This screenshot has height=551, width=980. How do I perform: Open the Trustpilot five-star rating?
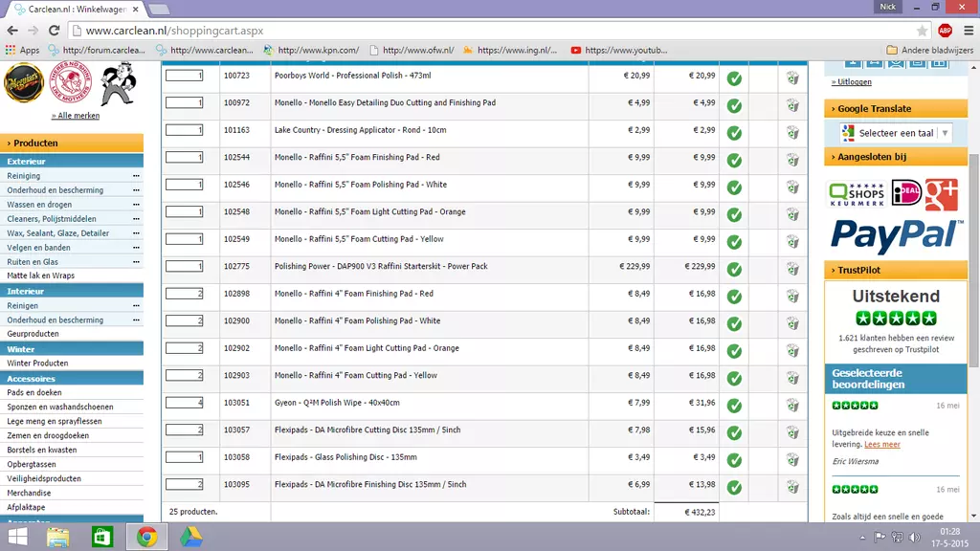coord(896,319)
